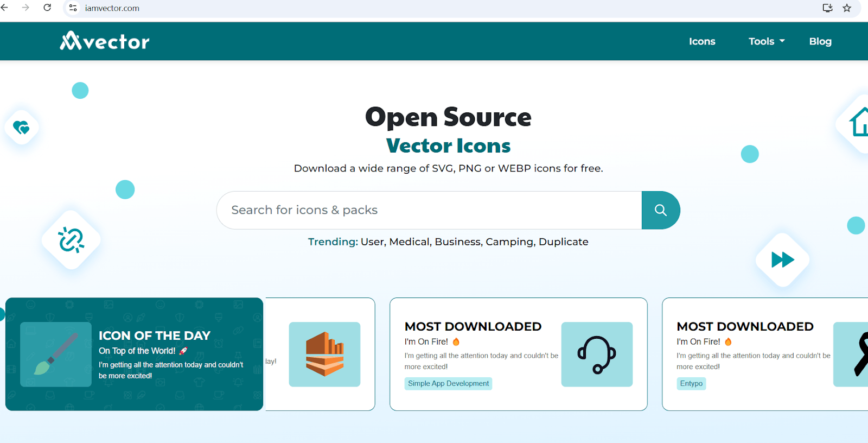Open the Simple App Development tag
The width and height of the screenshot is (868, 443).
pos(448,383)
